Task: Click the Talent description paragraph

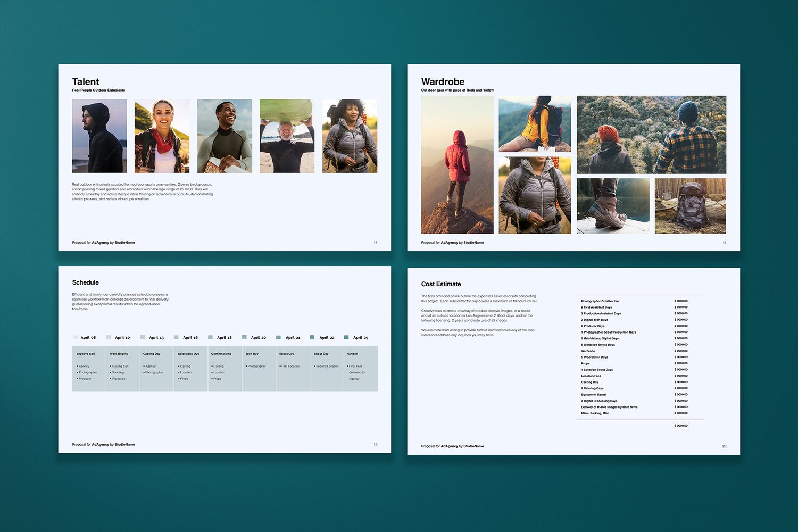Action: click(x=143, y=192)
